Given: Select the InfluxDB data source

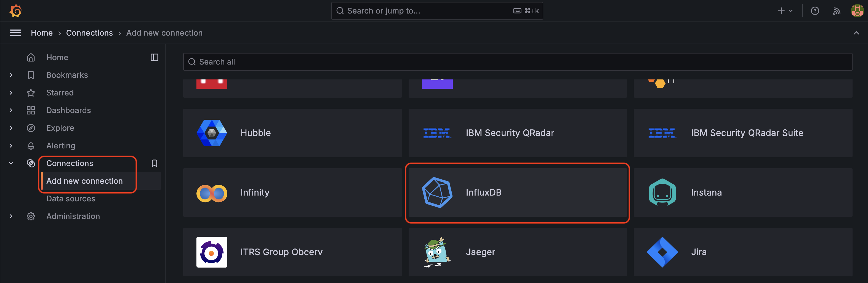Looking at the screenshot, I should (517, 192).
